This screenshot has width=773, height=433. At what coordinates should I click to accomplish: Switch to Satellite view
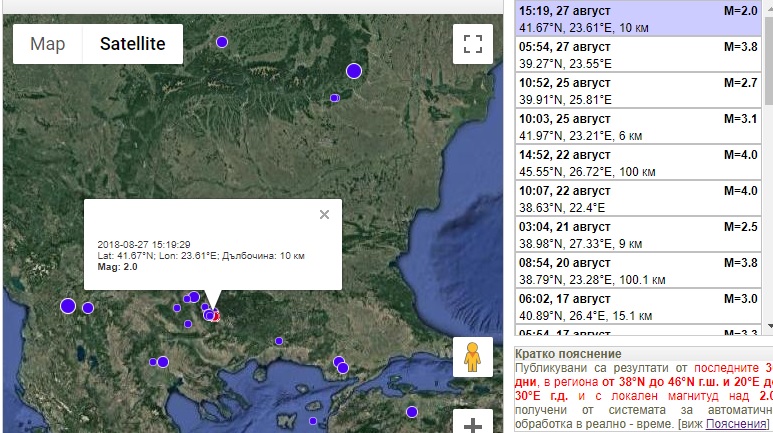(x=124, y=44)
